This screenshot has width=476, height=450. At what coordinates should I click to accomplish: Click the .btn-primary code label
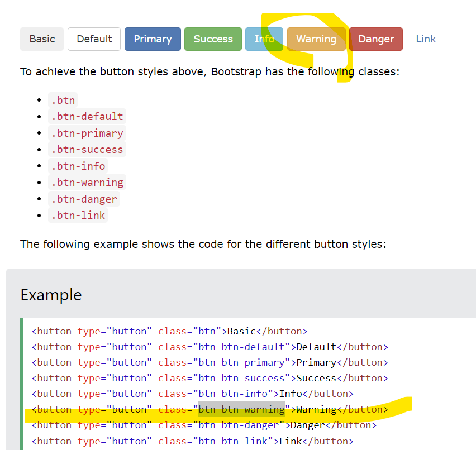[87, 133]
